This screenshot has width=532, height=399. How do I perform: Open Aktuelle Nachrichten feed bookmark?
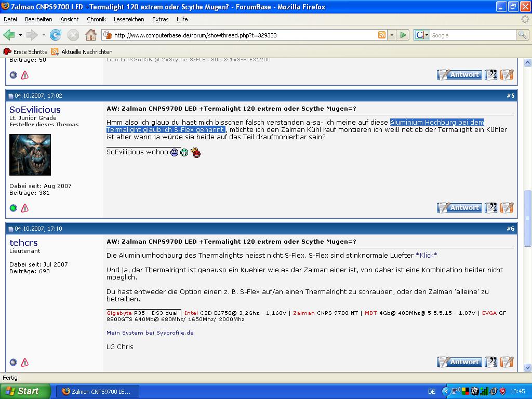click(82, 51)
